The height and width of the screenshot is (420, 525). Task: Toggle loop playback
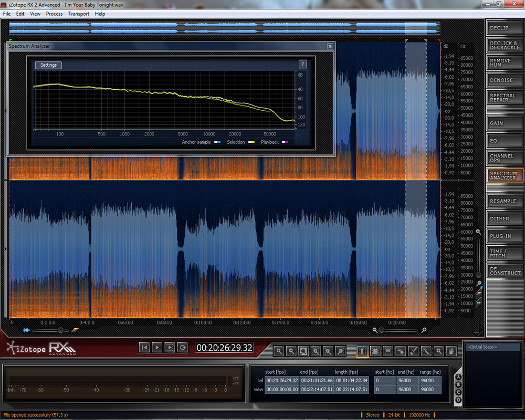click(183, 348)
